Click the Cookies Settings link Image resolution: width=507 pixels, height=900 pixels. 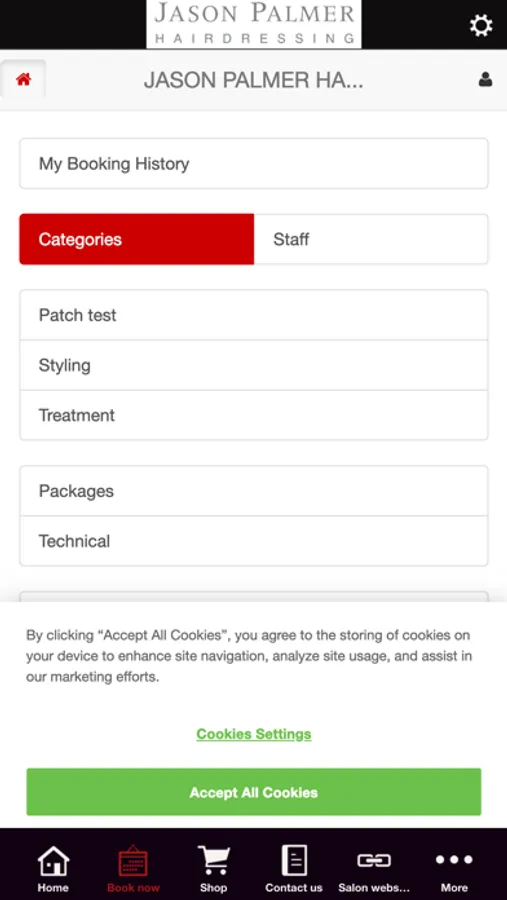coord(254,734)
